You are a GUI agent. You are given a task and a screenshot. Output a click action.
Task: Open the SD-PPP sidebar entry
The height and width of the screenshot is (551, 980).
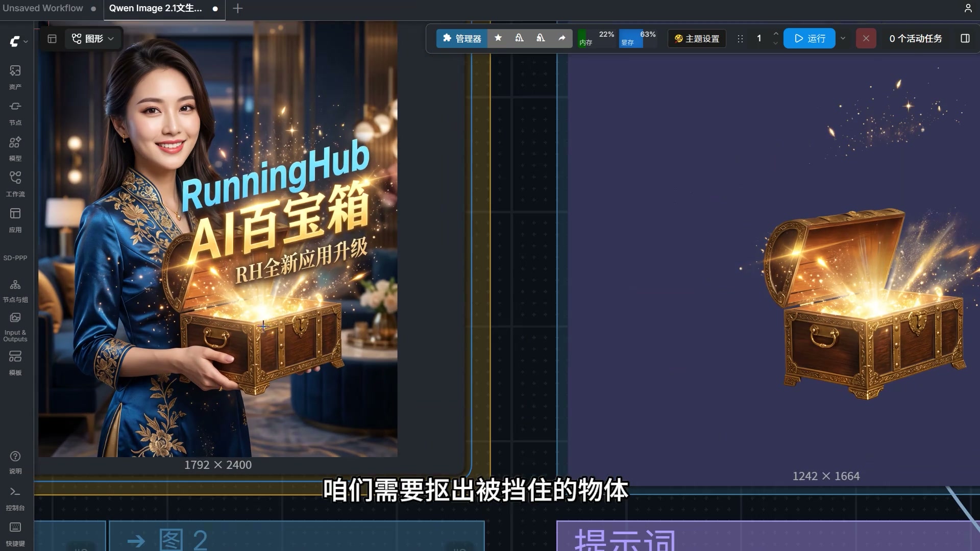[15, 258]
